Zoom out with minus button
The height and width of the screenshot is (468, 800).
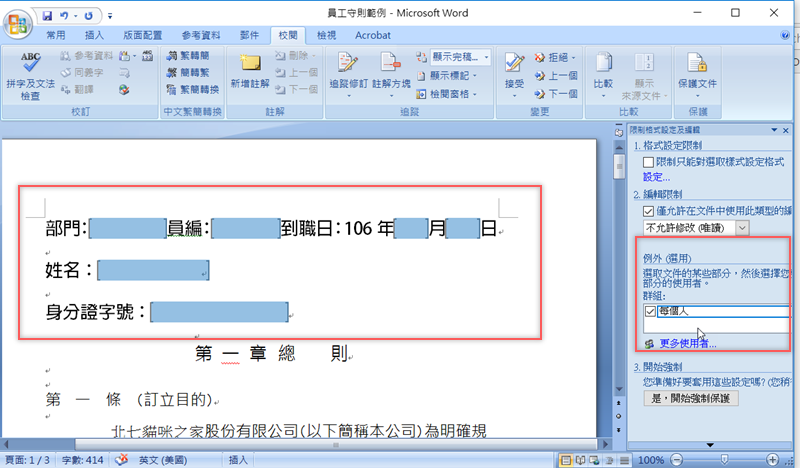click(676, 460)
